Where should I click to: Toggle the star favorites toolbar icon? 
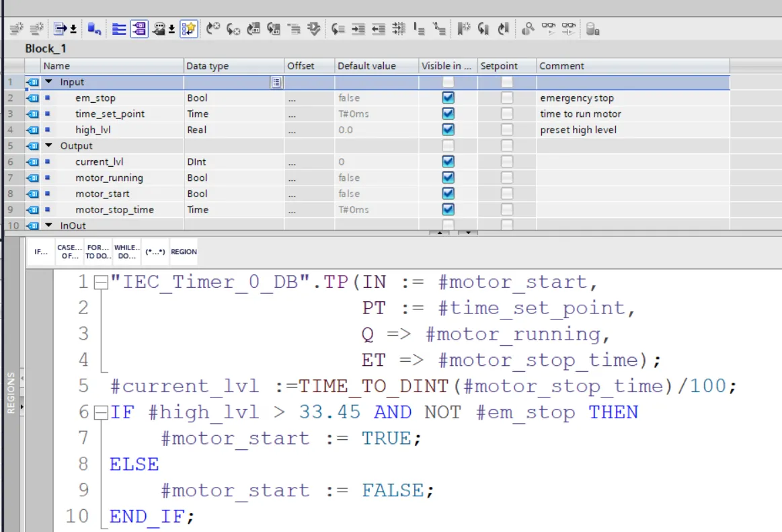189,29
